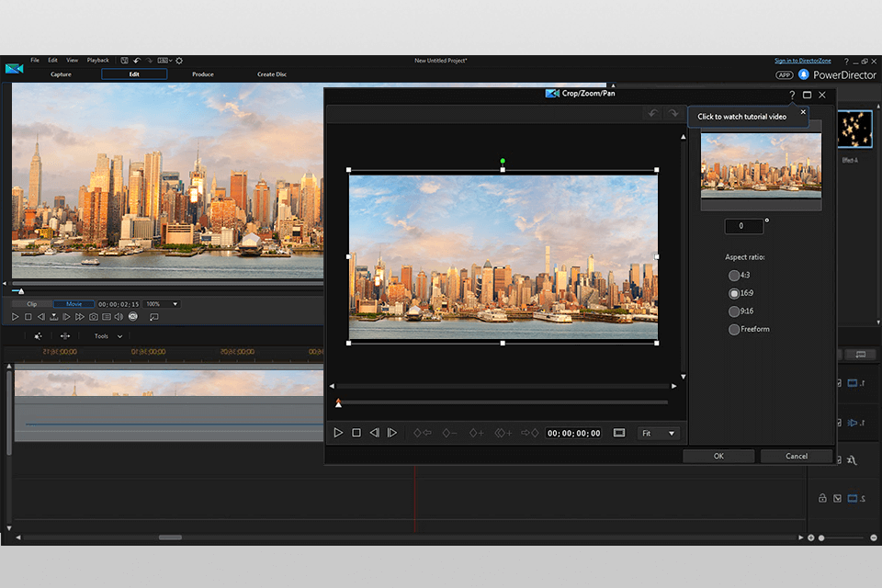Open project aspect ratio dropdown in top toolbar
Image resolution: width=882 pixels, height=588 pixels.
164,61
